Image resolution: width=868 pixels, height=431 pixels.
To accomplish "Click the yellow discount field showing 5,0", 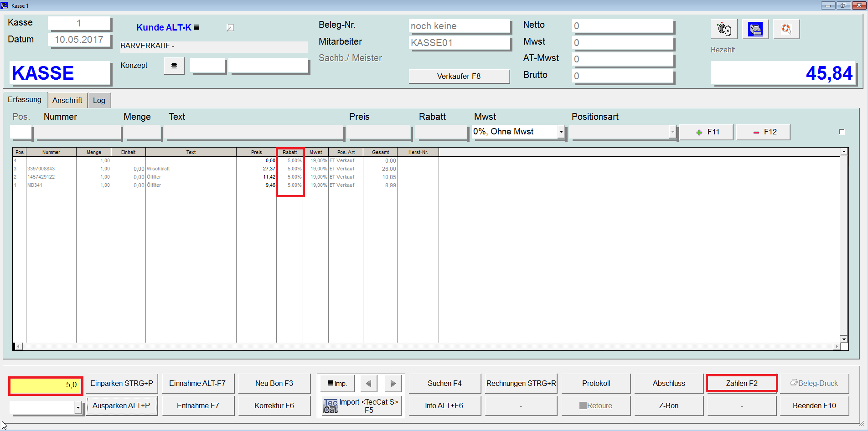I will coord(46,385).
